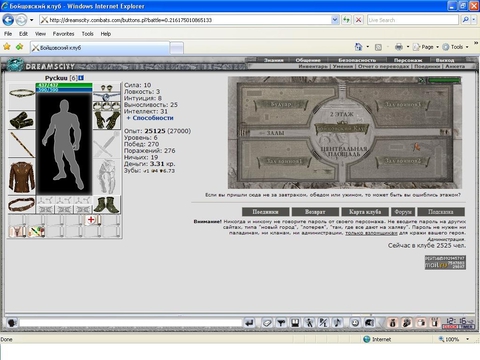Click the clock icon in bottom toolbar
The image size is (480, 360).
tap(355, 323)
